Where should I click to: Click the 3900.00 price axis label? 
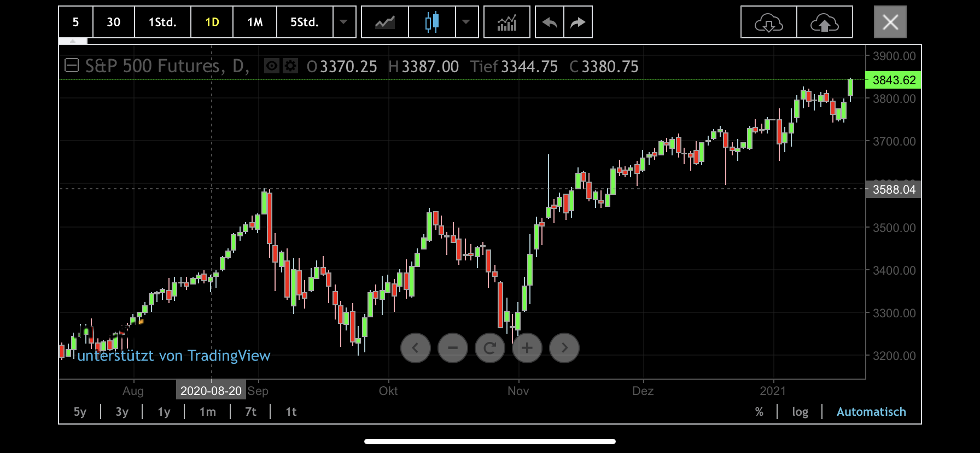click(x=894, y=56)
